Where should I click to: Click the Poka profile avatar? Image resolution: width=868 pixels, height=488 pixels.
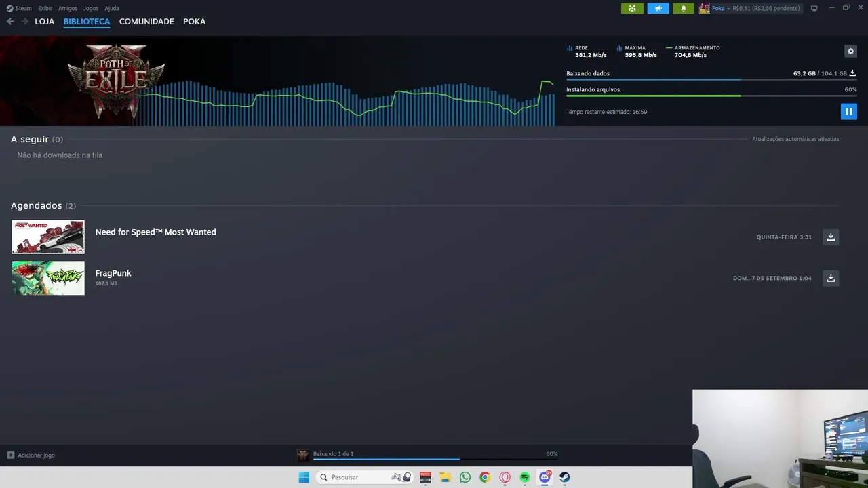coord(705,8)
